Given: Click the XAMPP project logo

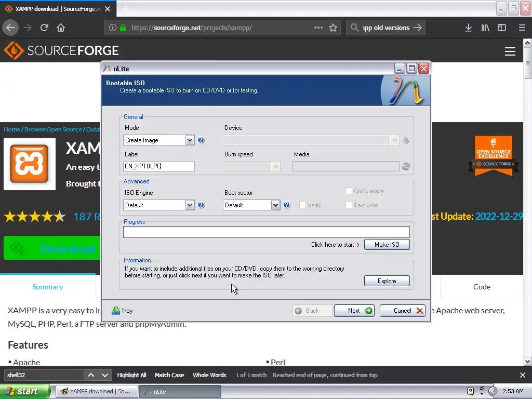Looking at the screenshot, I should coord(30,164).
